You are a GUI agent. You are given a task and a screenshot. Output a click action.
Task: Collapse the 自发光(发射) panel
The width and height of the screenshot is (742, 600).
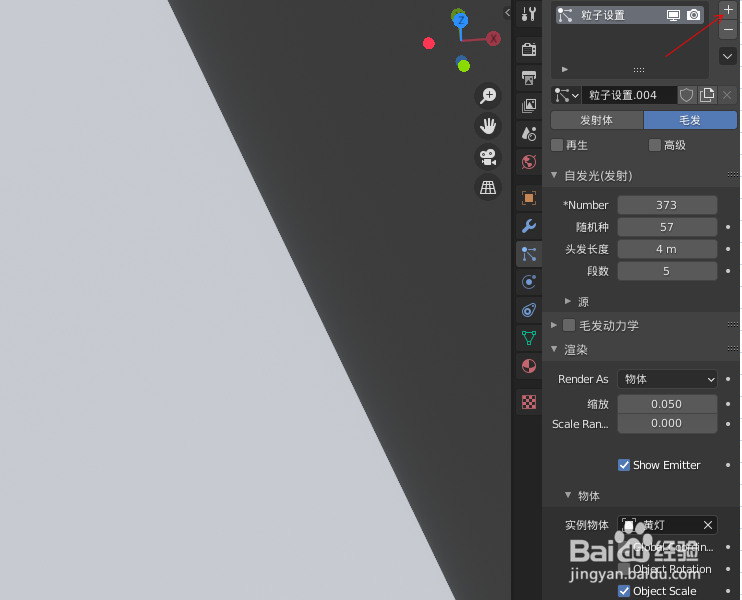click(554, 175)
